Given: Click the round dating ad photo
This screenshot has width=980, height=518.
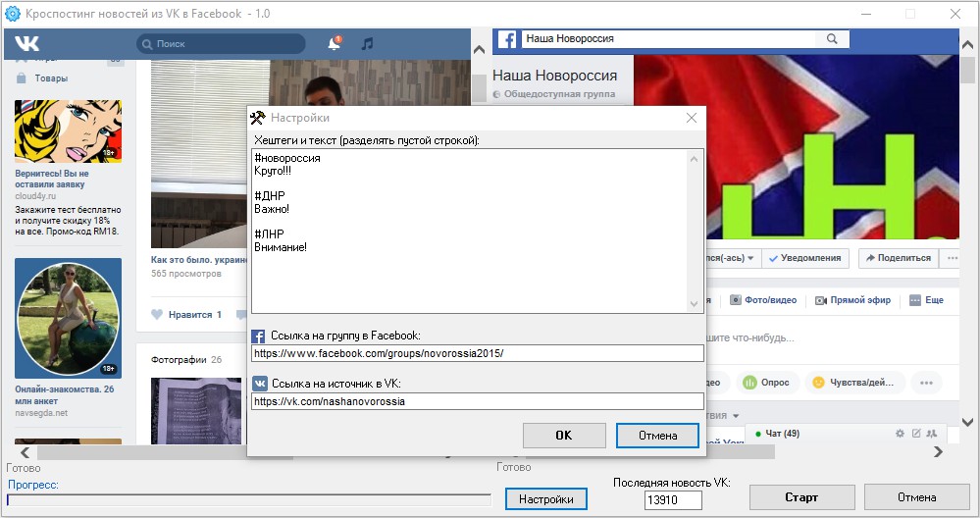Looking at the screenshot, I should pyautogui.click(x=68, y=318).
